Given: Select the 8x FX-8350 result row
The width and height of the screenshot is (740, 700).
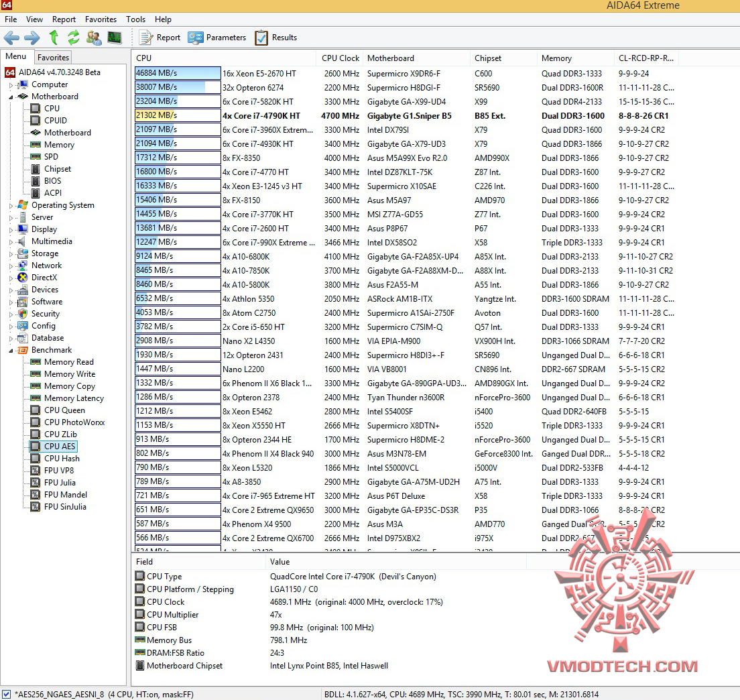Looking at the screenshot, I should (405, 158).
